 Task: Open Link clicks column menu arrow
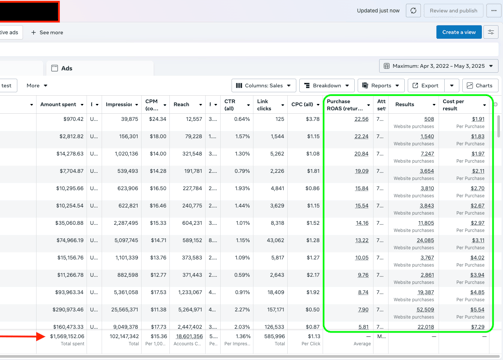[283, 105]
